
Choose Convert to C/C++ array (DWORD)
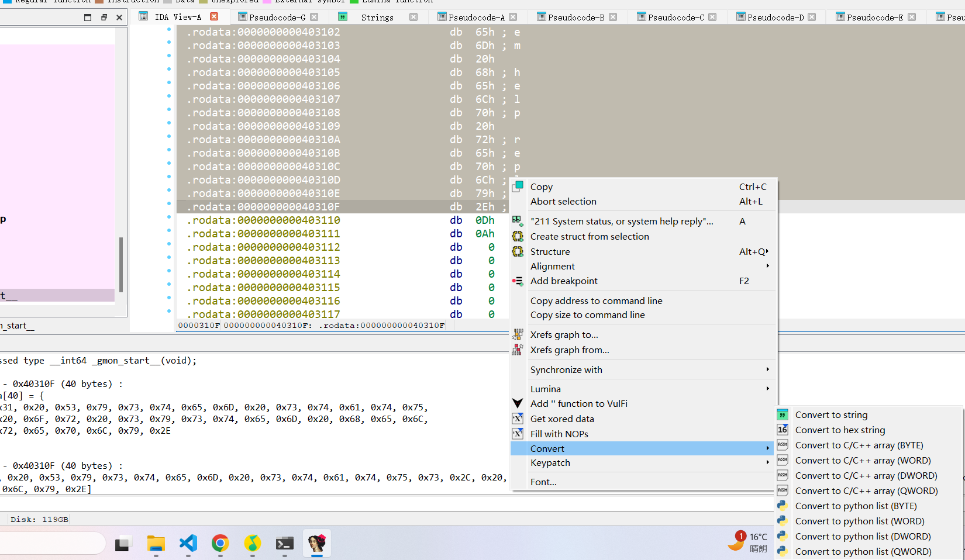pos(868,475)
